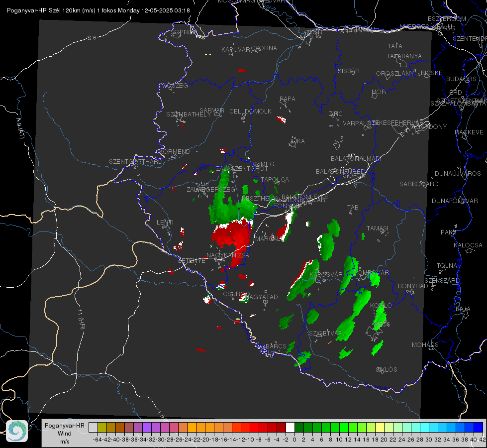Click the SZENTGOTTHARD city label
Image resolution: width=487 pixels, height=448 pixels.
pos(136,162)
